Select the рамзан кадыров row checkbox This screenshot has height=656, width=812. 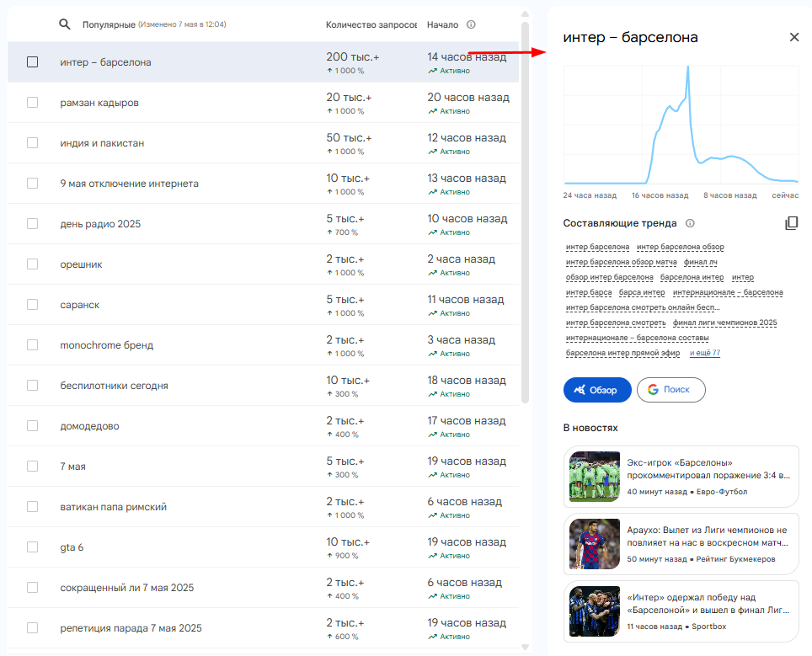[32, 103]
